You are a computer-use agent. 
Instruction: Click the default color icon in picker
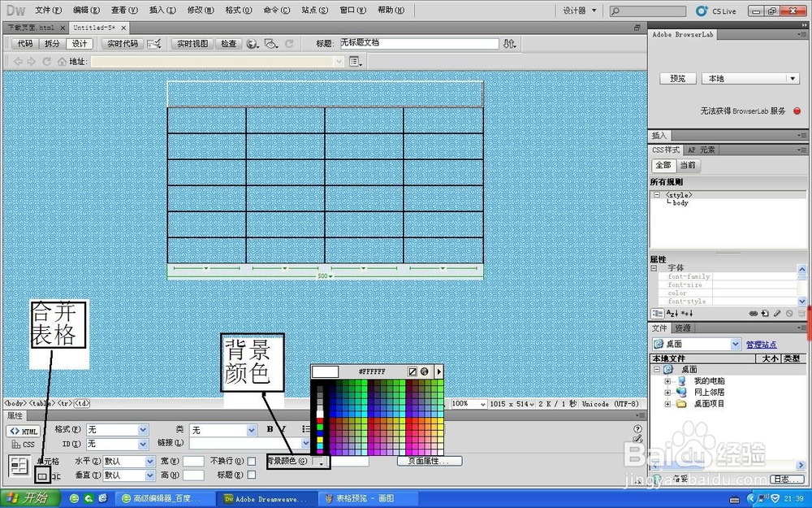coord(412,371)
